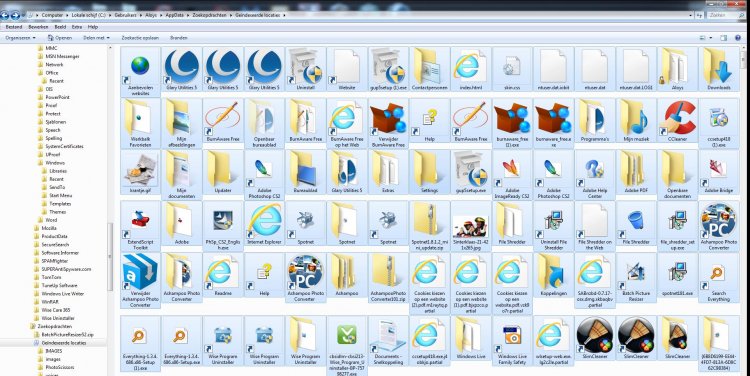
Task: Click the Verwijder Ashampoo Photo Converter icon
Action: [x=140, y=280]
